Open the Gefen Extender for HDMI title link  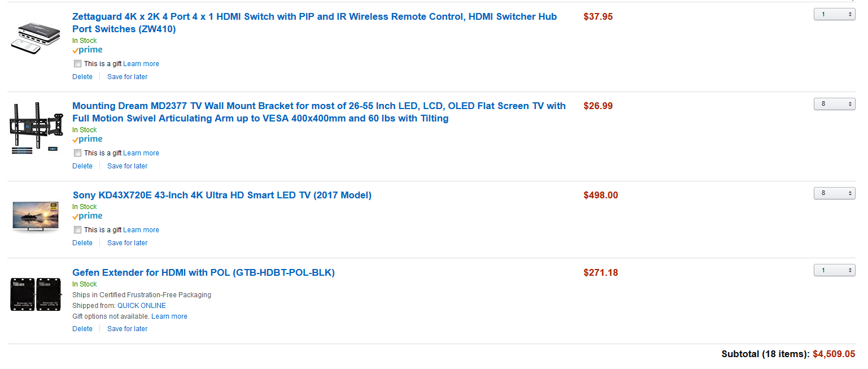(203, 272)
